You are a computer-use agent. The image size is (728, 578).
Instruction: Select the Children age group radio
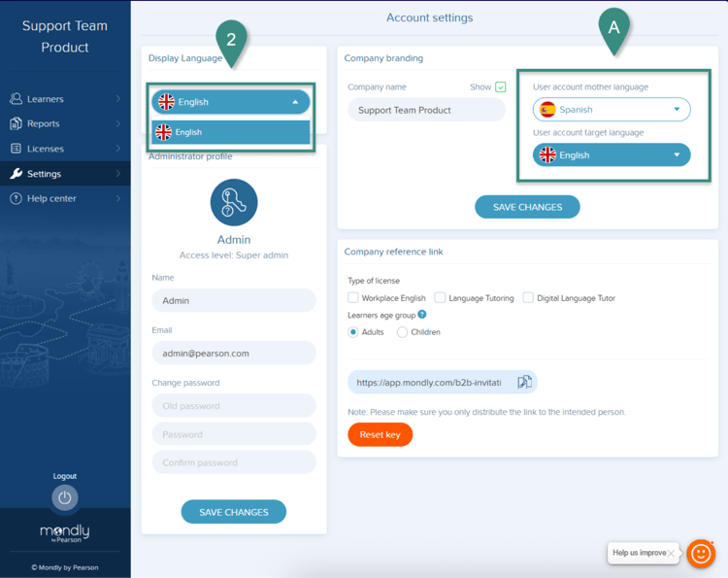click(x=402, y=332)
